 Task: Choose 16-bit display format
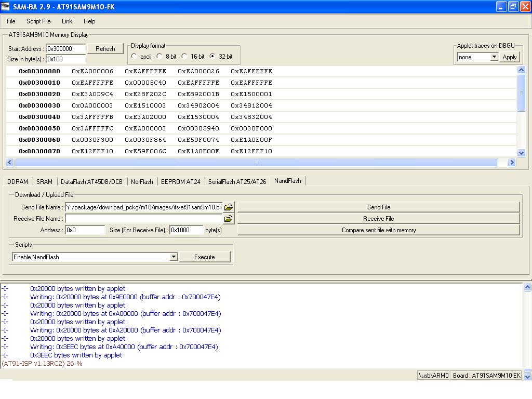click(x=184, y=56)
